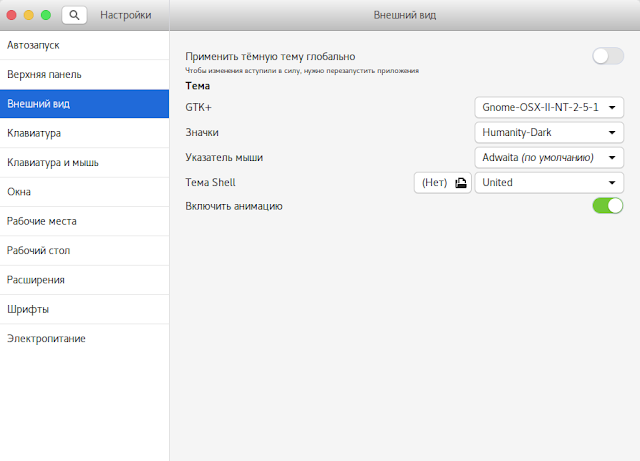640x461 pixels.
Task: Open Расширения section
Action: pyautogui.click(x=84, y=280)
